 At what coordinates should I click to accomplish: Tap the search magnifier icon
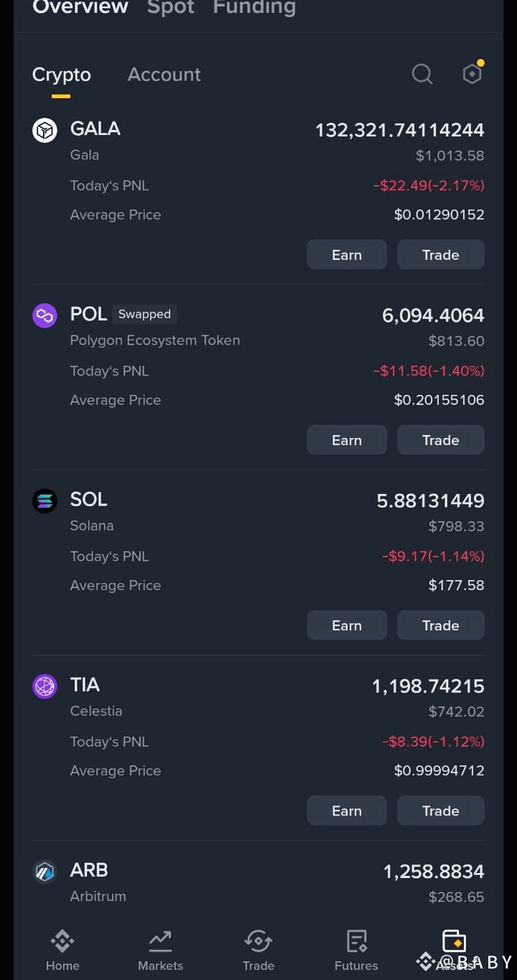click(x=422, y=74)
